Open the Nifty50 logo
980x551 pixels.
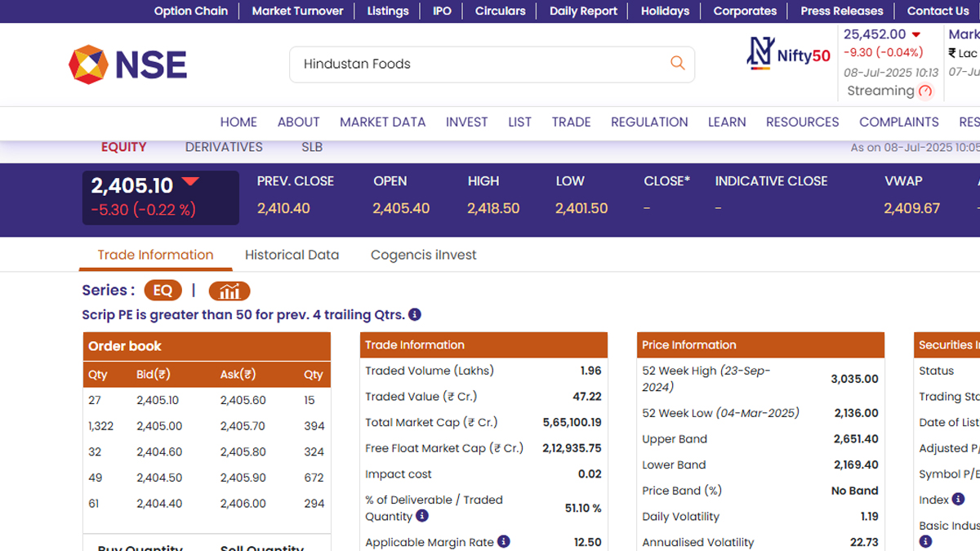(x=789, y=54)
